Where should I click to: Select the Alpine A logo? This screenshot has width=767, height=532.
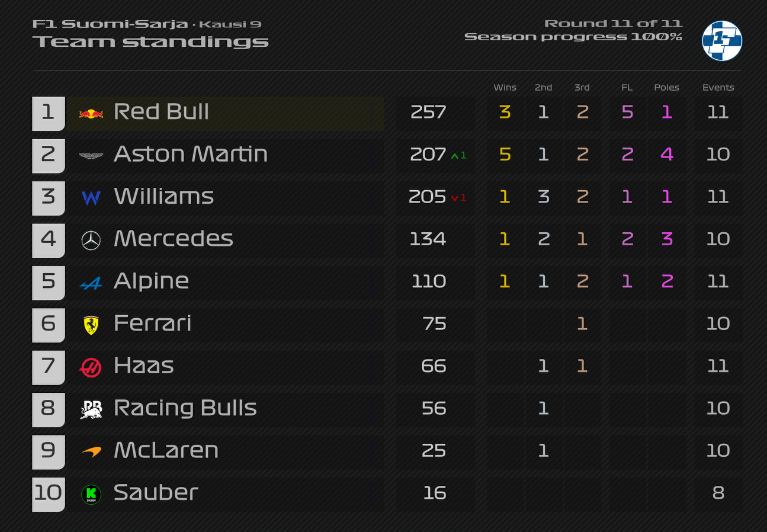click(91, 284)
